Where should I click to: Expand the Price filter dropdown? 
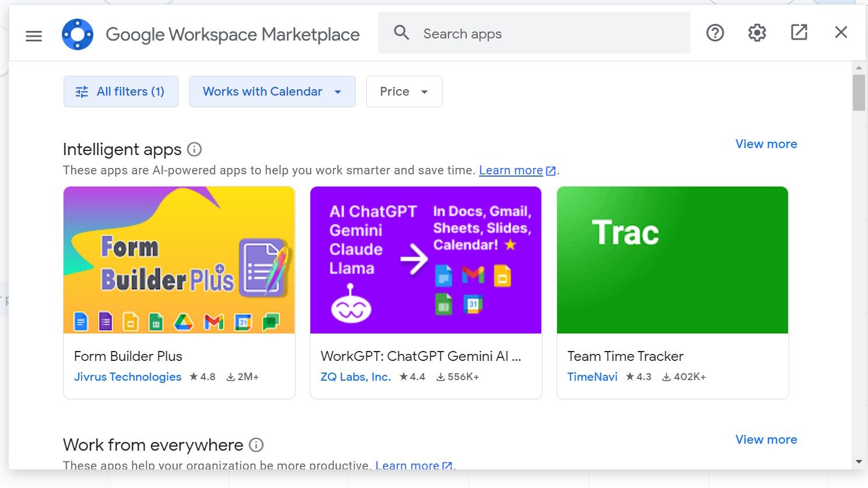(x=404, y=92)
